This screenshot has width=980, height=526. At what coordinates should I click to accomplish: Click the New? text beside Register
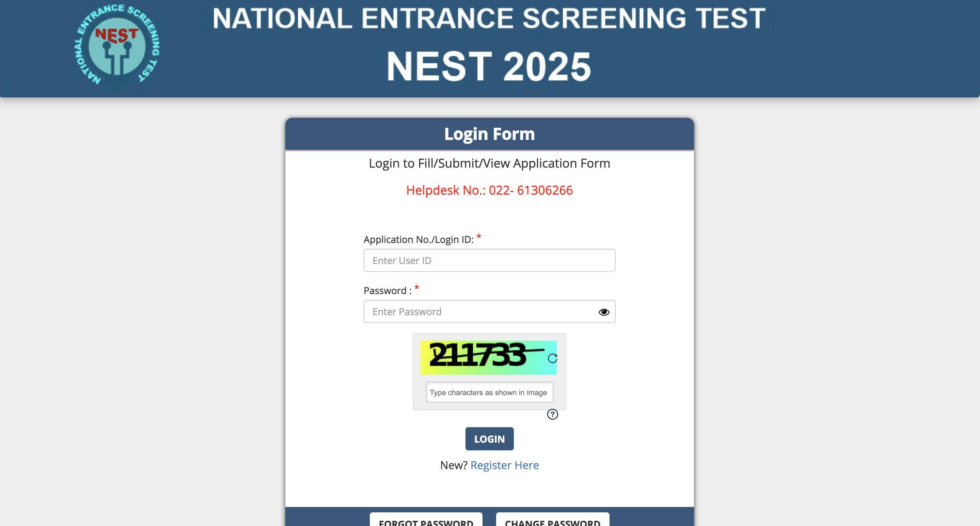[454, 465]
